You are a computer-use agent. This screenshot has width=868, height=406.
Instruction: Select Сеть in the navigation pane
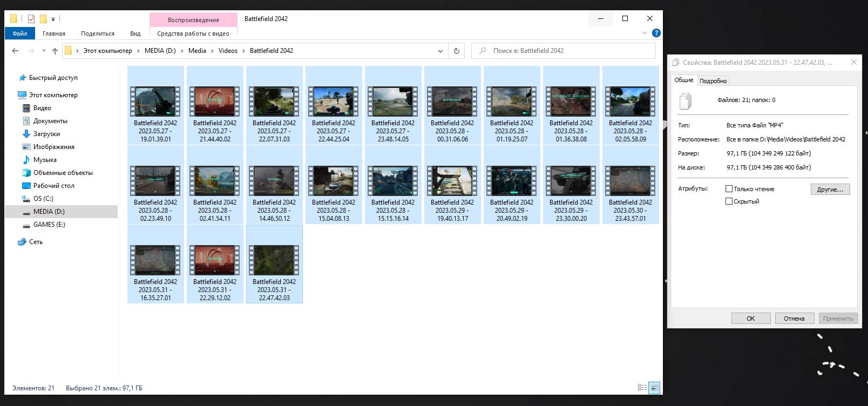point(36,242)
